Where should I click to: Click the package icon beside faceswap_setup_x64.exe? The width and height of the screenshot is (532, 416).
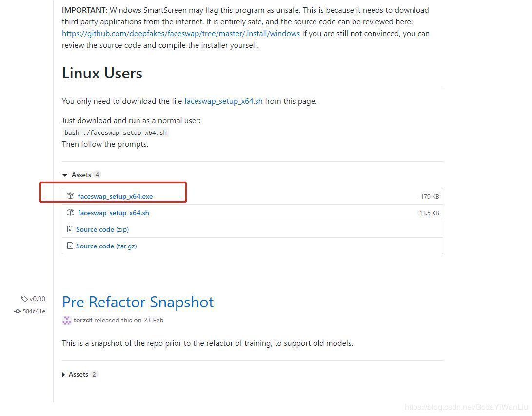coord(71,196)
